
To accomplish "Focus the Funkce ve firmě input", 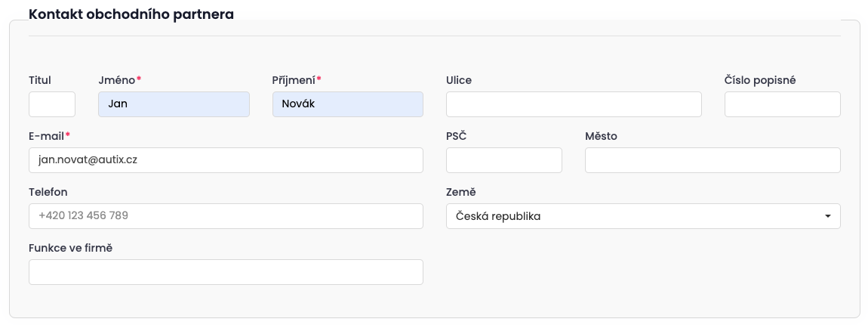I will (x=226, y=272).
